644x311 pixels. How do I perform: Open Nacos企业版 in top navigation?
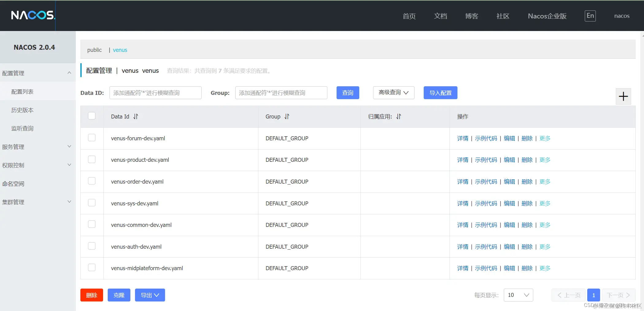(x=547, y=16)
